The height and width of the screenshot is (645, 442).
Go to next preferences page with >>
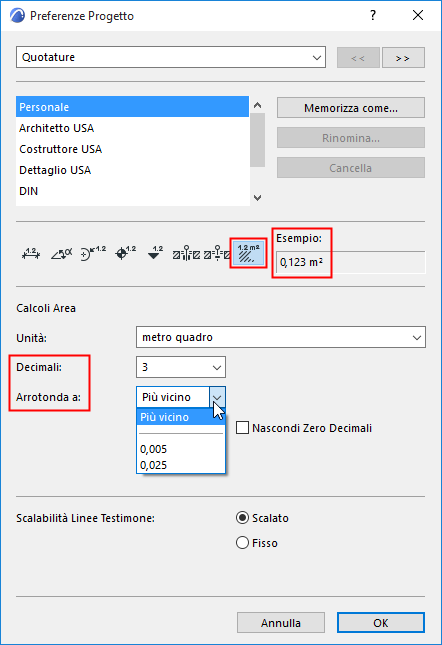(x=403, y=58)
